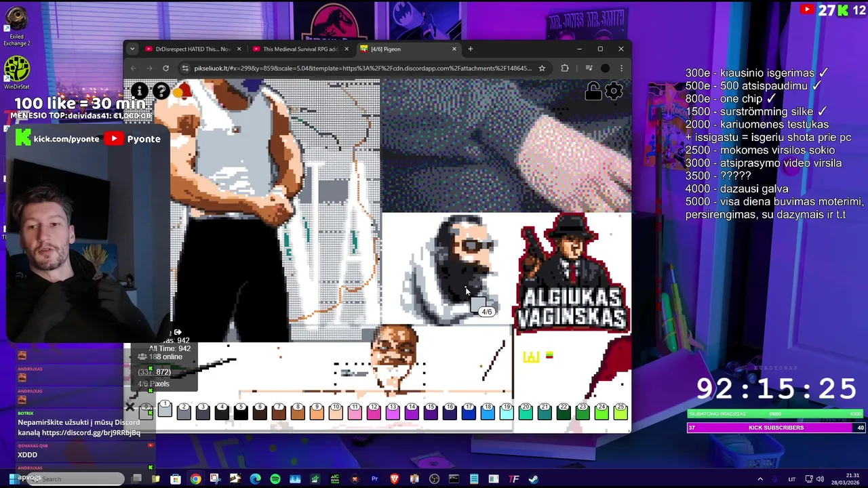Open volume control in system tray
Viewport: 868px width, 488px height.
820,479
